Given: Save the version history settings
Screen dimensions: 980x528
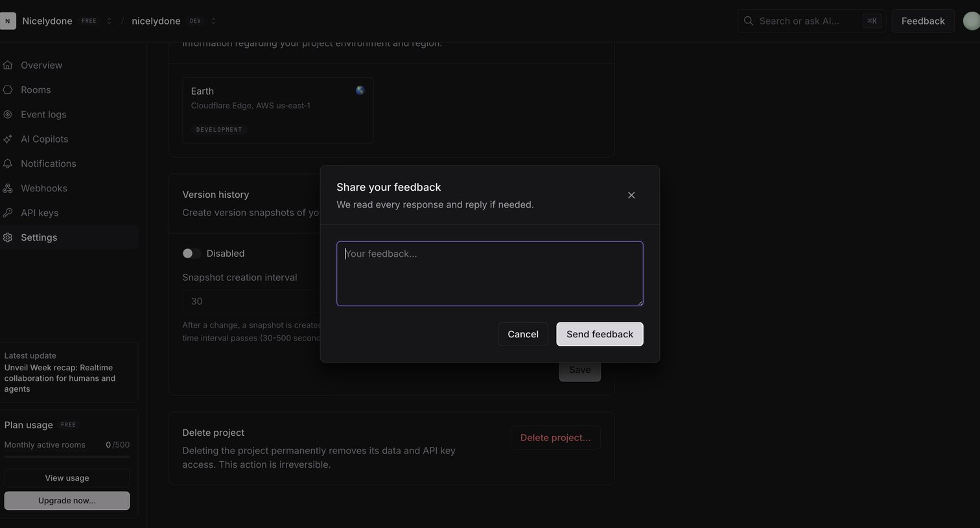Looking at the screenshot, I should (579, 370).
